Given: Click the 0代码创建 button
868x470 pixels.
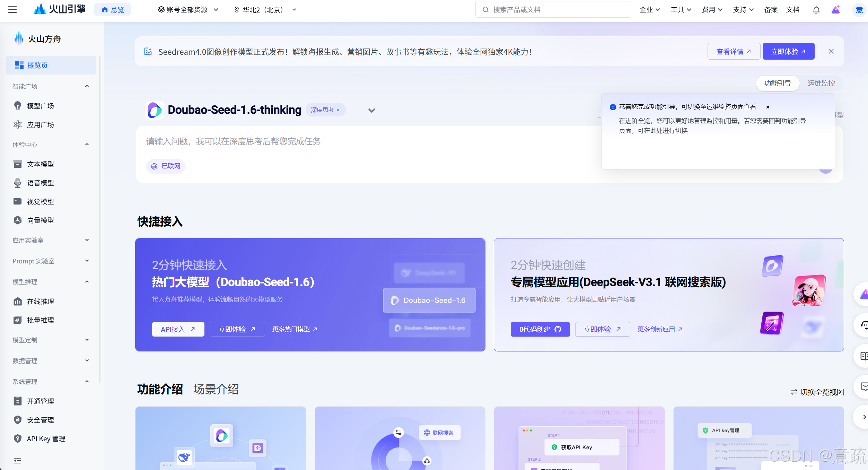Looking at the screenshot, I should 540,329.
